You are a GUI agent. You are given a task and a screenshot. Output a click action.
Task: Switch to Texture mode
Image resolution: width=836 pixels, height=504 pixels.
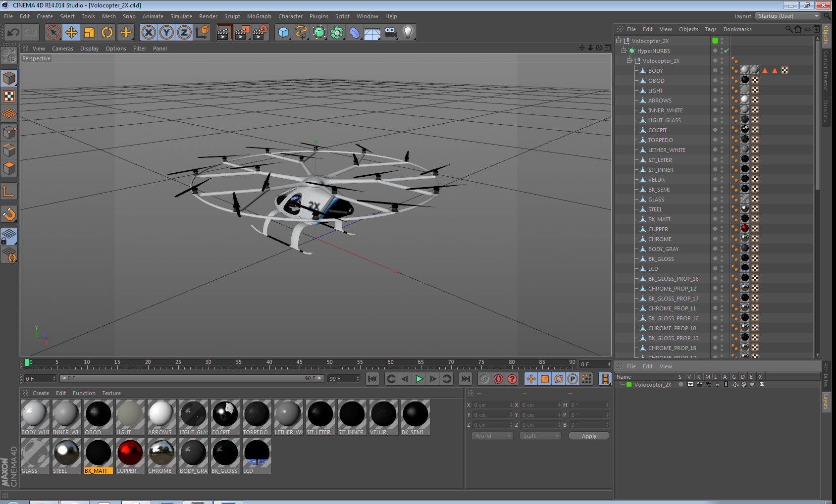coord(9,97)
